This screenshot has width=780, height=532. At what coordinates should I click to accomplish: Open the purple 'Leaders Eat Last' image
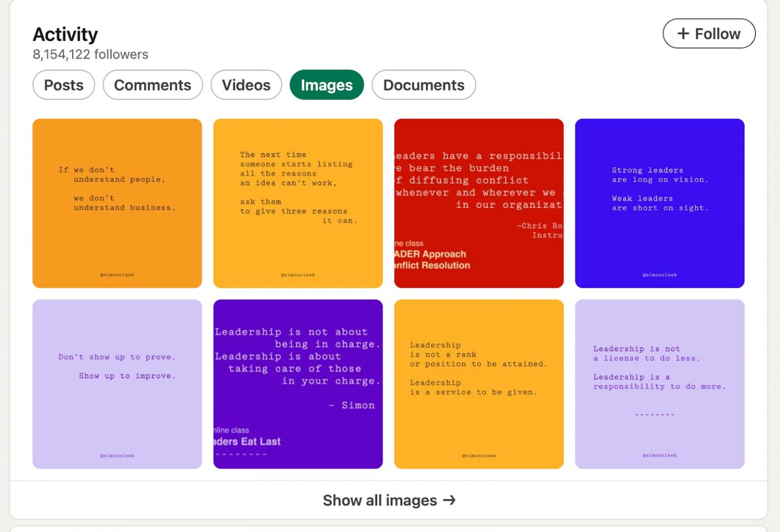point(298,384)
